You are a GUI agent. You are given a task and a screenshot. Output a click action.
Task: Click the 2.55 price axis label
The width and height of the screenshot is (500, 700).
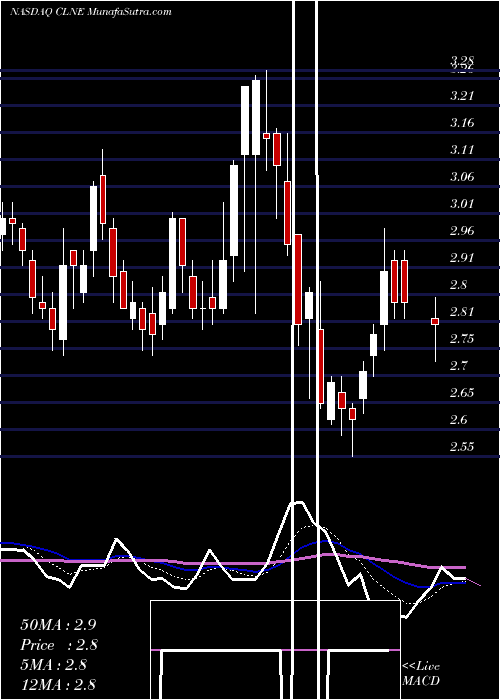462,447
